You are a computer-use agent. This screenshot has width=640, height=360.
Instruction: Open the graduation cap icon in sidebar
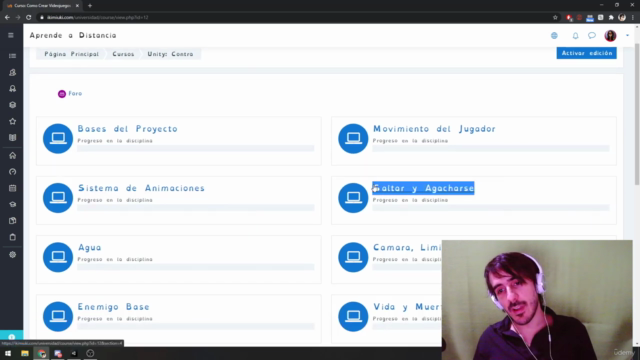point(13,204)
